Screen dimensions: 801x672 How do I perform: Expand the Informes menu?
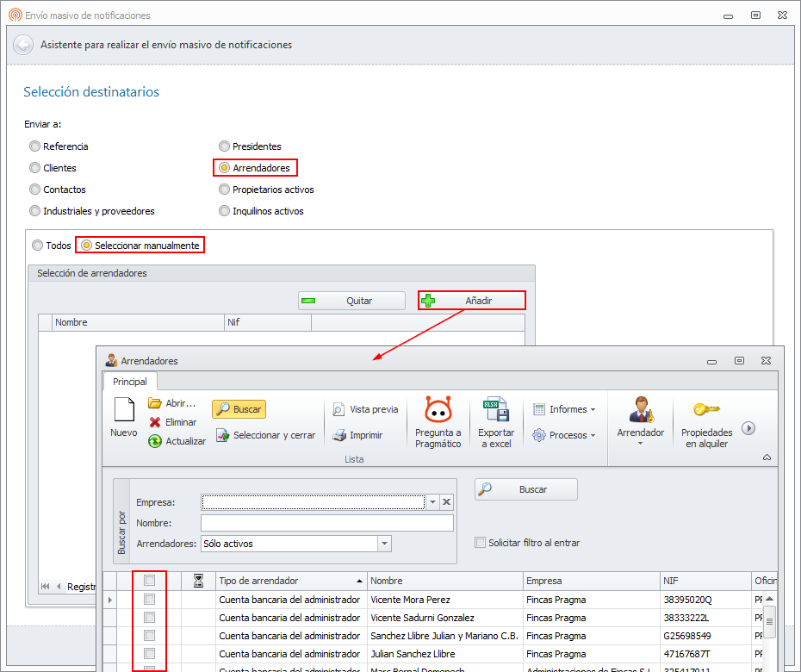pyautogui.click(x=564, y=409)
